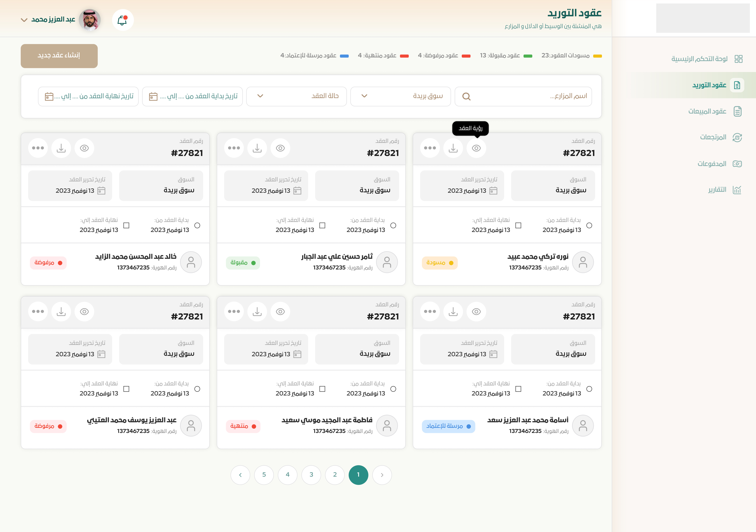Open عقود المبيعات in sidebar
This screenshot has width=756, height=532.
click(715, 111)
